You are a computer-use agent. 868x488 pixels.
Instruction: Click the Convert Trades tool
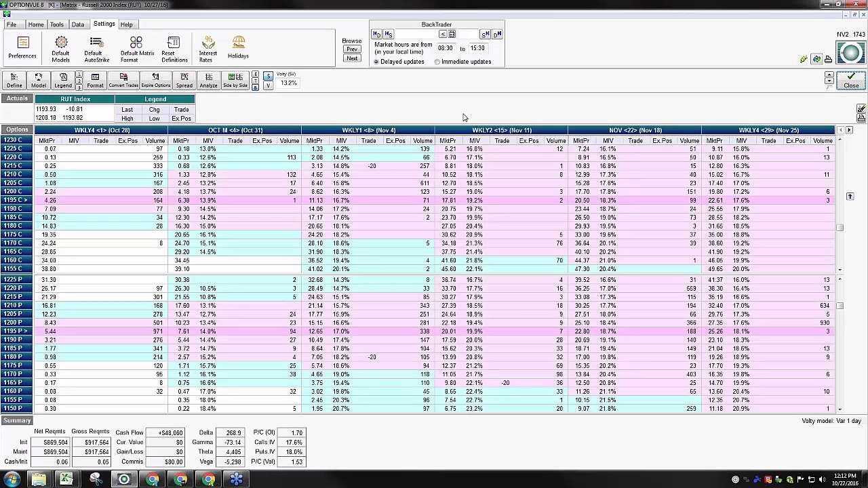[123, 81]
